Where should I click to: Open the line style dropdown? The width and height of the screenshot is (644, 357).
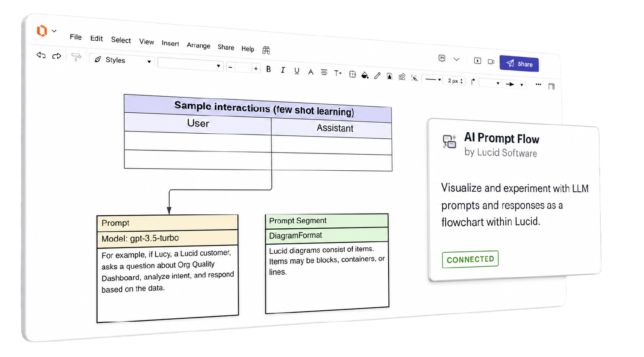click(433, 79)
